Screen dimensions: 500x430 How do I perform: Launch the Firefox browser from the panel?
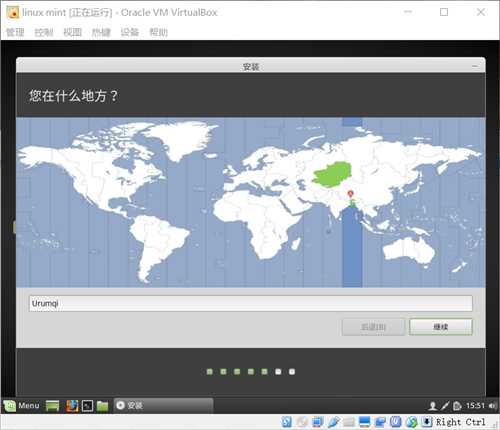72,406
